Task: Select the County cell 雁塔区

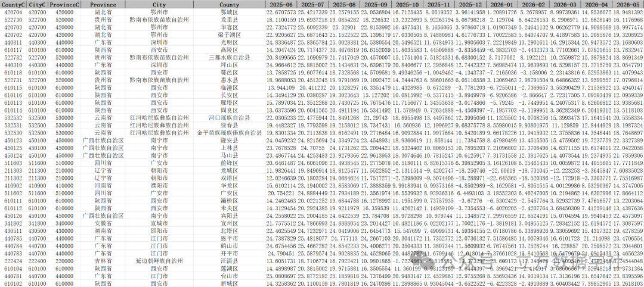Action: point(229,102)
